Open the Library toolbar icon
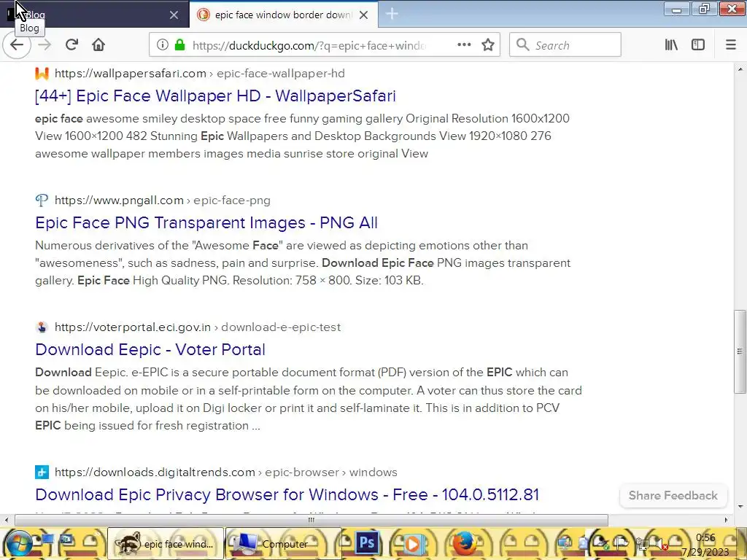The width and height of the screenshot is (747, 560). [671, 44]
